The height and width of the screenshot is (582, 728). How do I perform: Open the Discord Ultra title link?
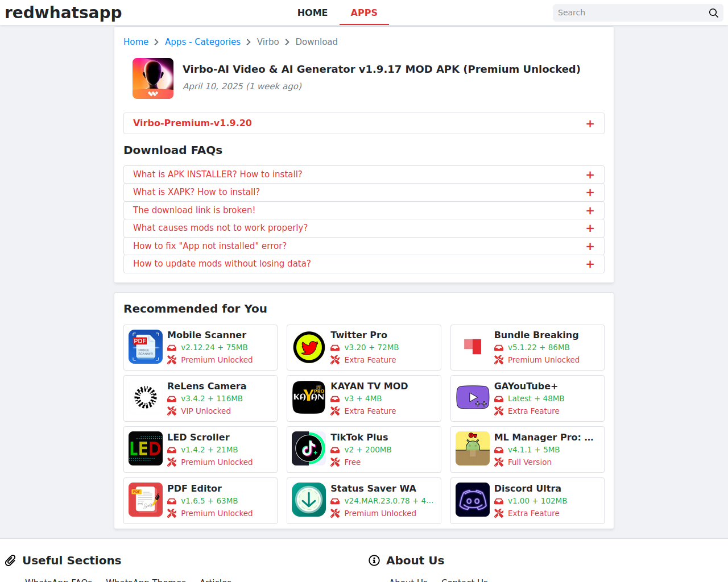[x=527, y=488]
